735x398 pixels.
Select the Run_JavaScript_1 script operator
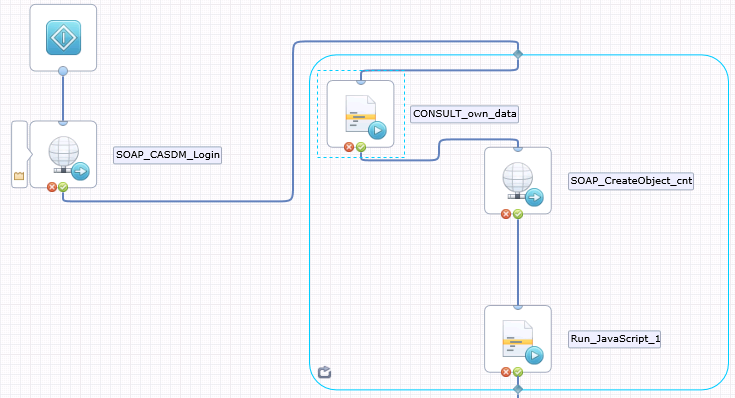tap(518, 339)
